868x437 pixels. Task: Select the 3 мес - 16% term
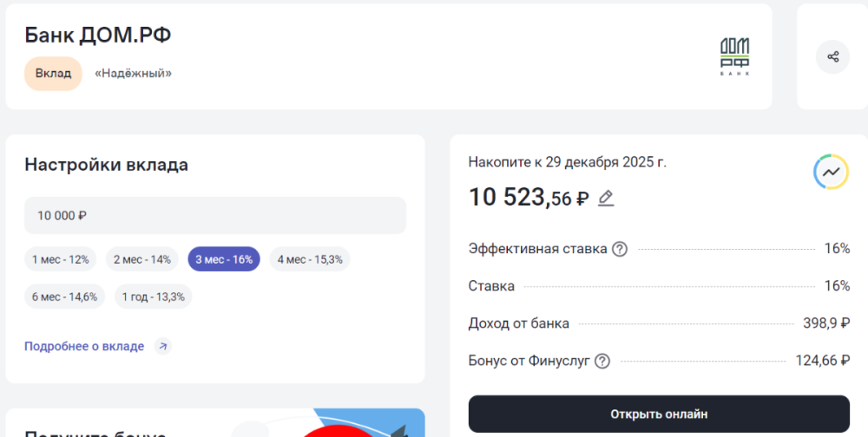(x=224, y=259)
